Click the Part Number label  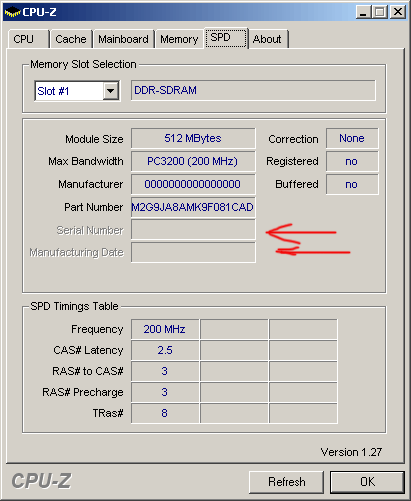pos(93,207)
